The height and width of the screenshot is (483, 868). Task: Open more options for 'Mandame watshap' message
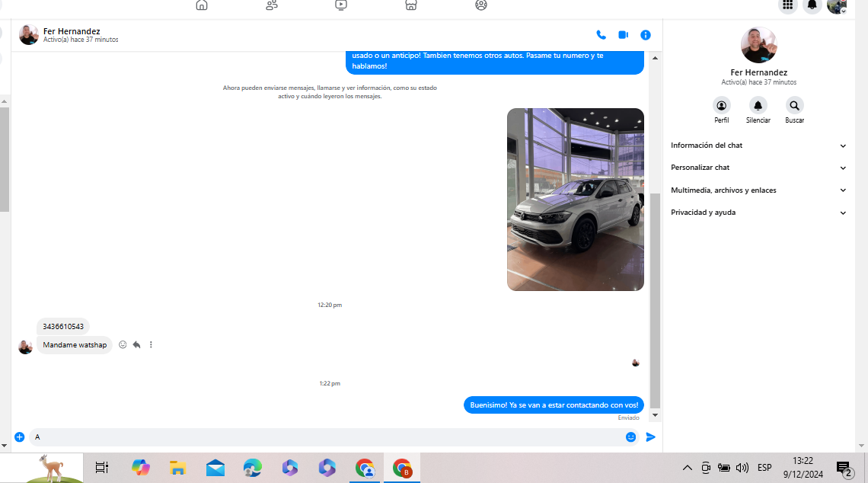point(151,345)
